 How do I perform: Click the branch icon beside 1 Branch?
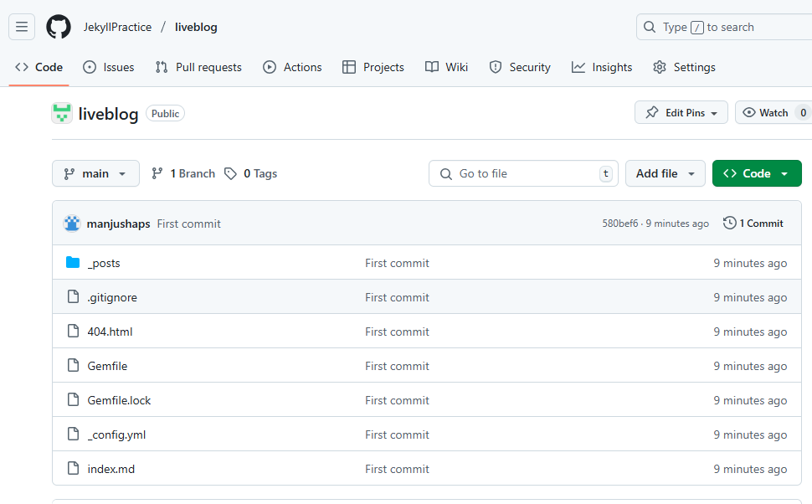157,173
